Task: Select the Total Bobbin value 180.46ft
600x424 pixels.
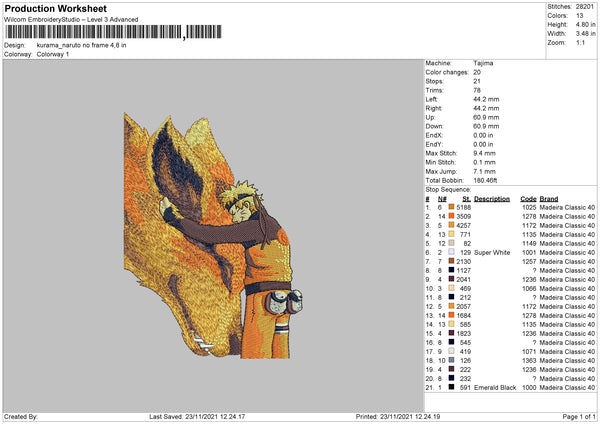Action: tap(485, 181)
